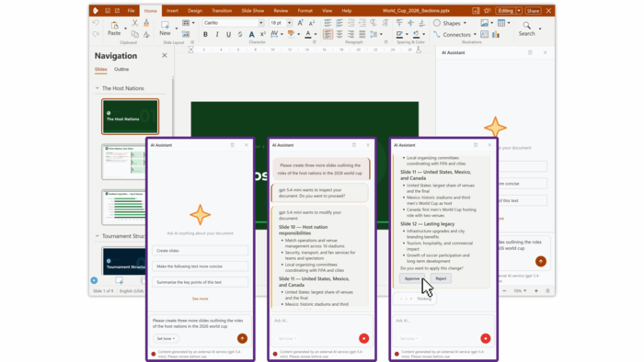
Task: Open the 70% zoom level dropdown
Action: [520, 290]
